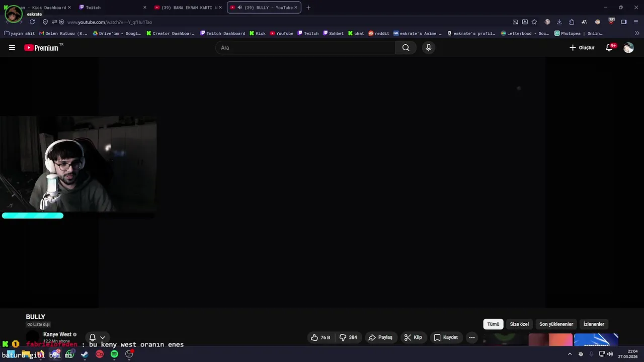Open the Drive'ım Google bookmark
This screenshot has width=644, height=362.
click(x=117, y=34)
